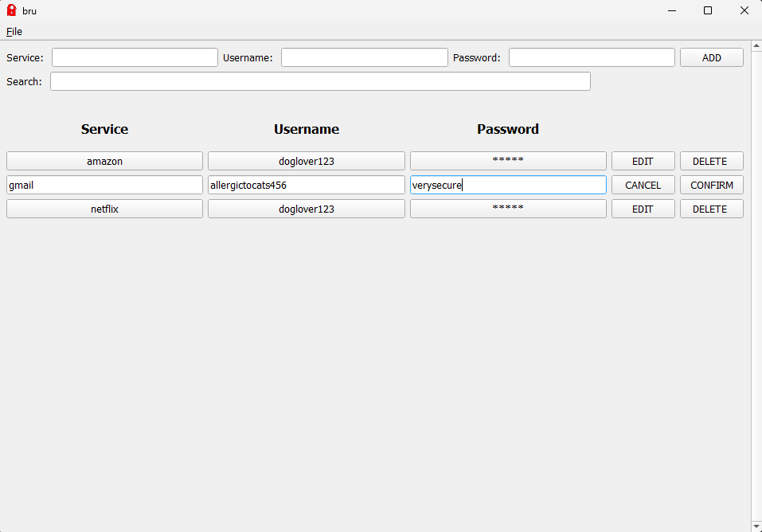The image size is (762, 532).
Task: Click the bru app icon in title bar
Action: coord(12,10)
